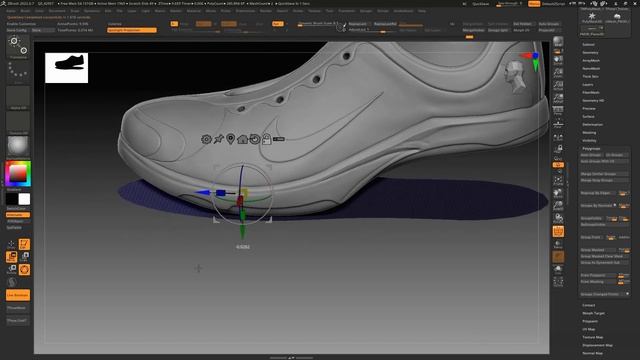Screen dimensions: 640x360
Task: Select the white secondary color swatch
Action: click(24, 199)
